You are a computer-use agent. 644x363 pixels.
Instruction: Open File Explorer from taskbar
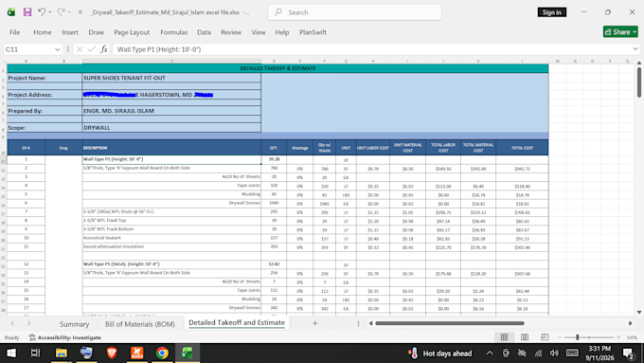tap(62, 354)
